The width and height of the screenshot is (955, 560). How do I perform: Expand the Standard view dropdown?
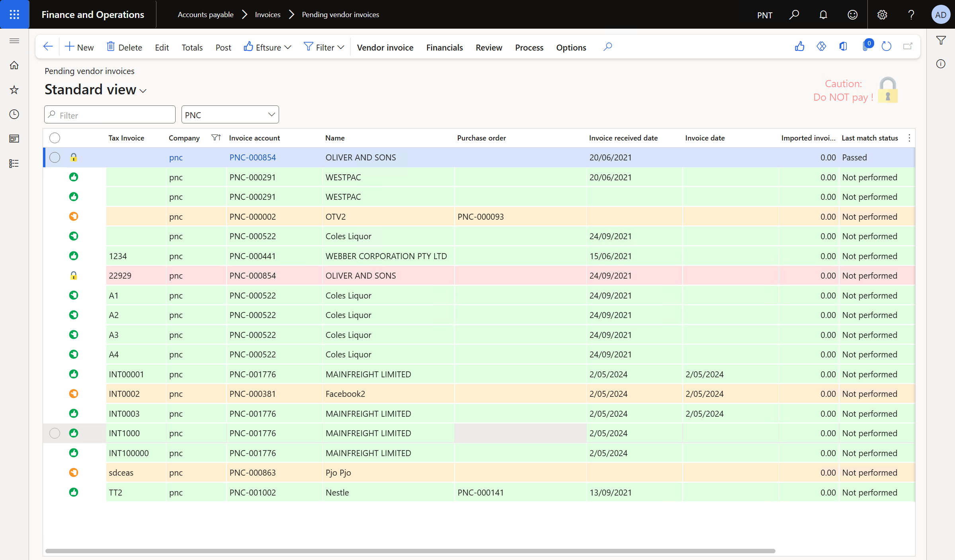tap(143, 91)
